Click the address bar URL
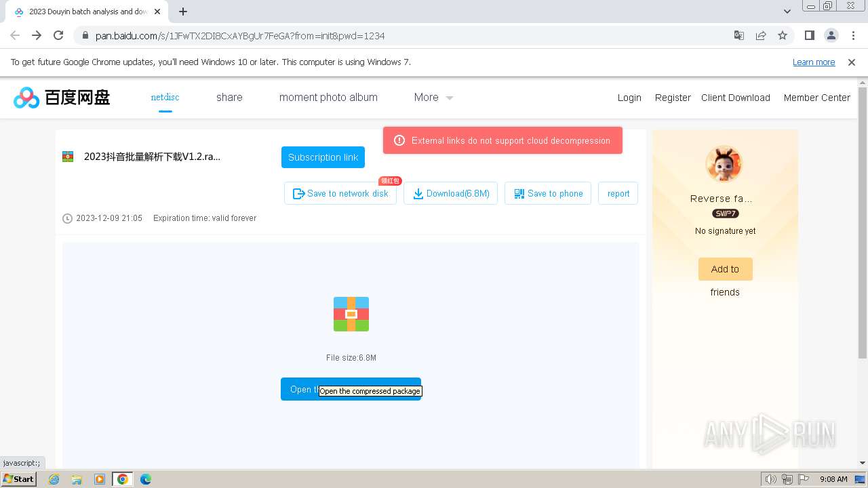 [x=240, y=36]
